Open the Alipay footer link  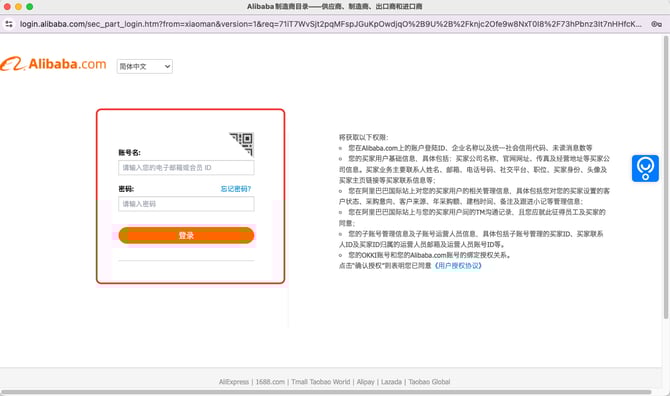click(x=365, y=382)
